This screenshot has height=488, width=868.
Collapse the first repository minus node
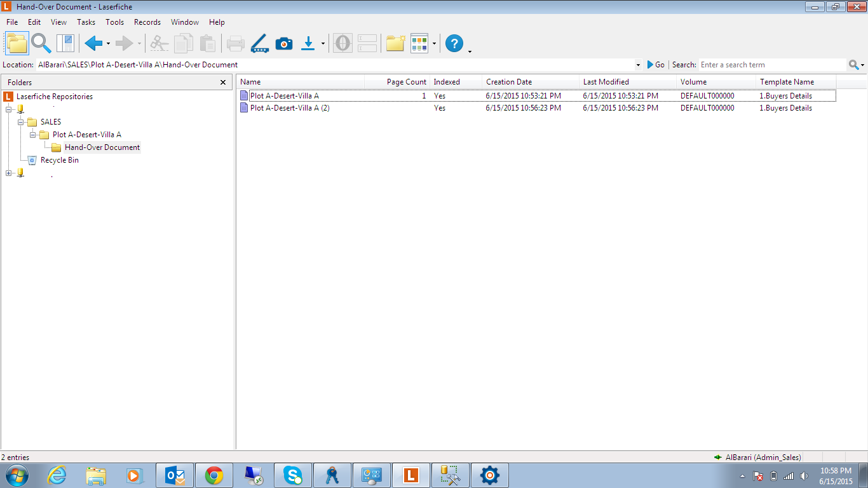click(x=9, y=109)
